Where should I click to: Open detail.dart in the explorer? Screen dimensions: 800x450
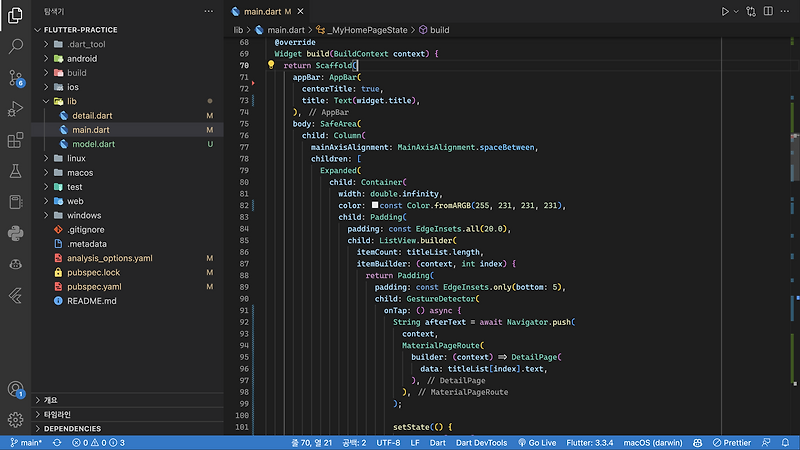tap(92, 116)
